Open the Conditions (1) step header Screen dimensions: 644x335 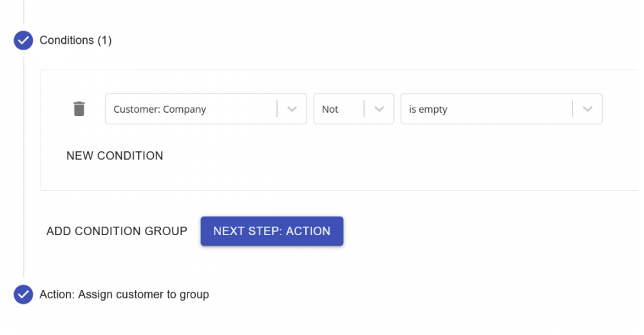click(x=75, y=40)
